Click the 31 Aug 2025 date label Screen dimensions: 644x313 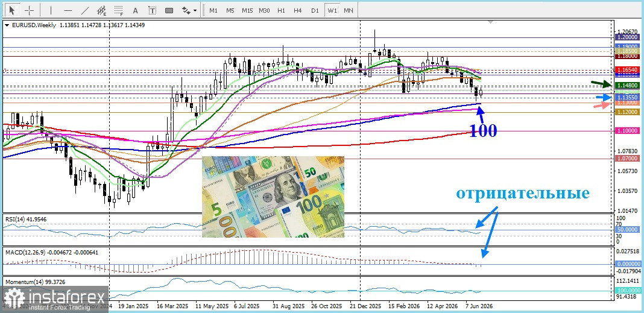(289, 306)
